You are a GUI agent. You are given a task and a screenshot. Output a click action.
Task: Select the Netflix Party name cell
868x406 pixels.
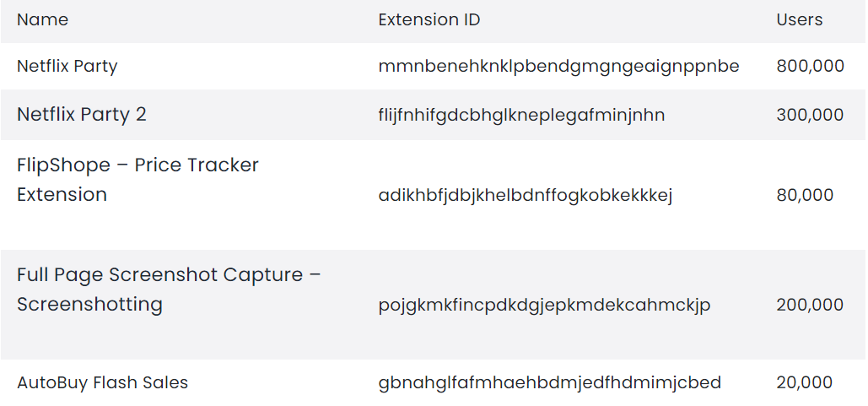67,66
